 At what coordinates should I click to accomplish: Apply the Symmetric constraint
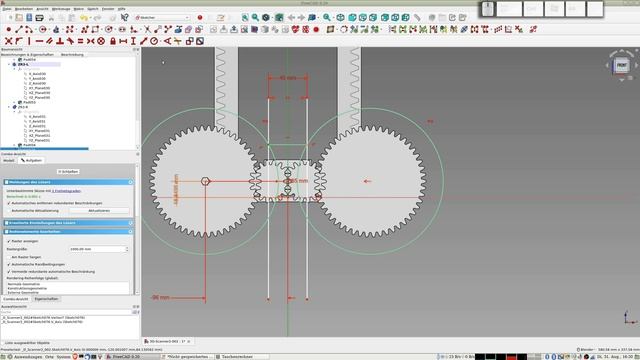(91, 41)
